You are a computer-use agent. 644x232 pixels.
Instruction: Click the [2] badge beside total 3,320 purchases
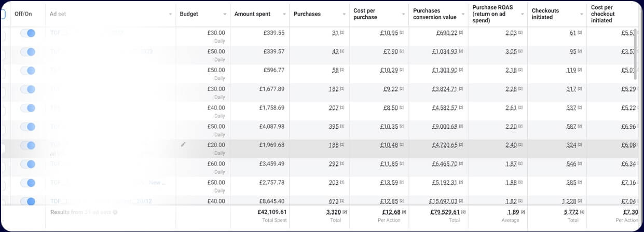click(x=345, y=212)
